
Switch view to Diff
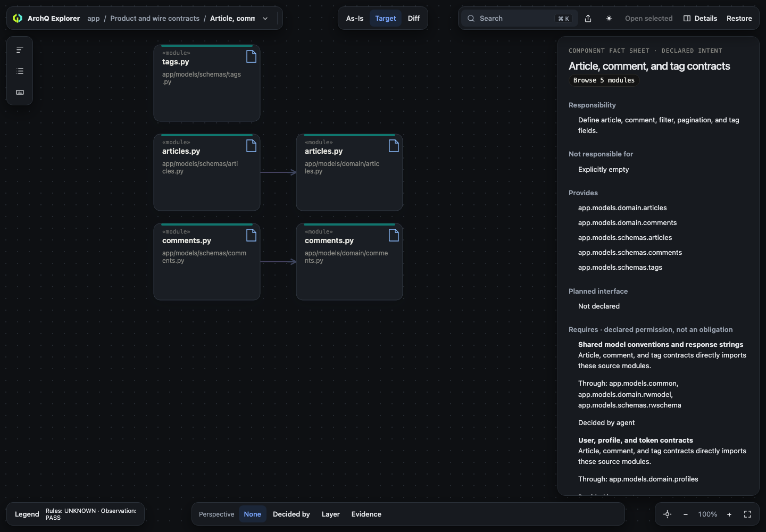point(414,18)
